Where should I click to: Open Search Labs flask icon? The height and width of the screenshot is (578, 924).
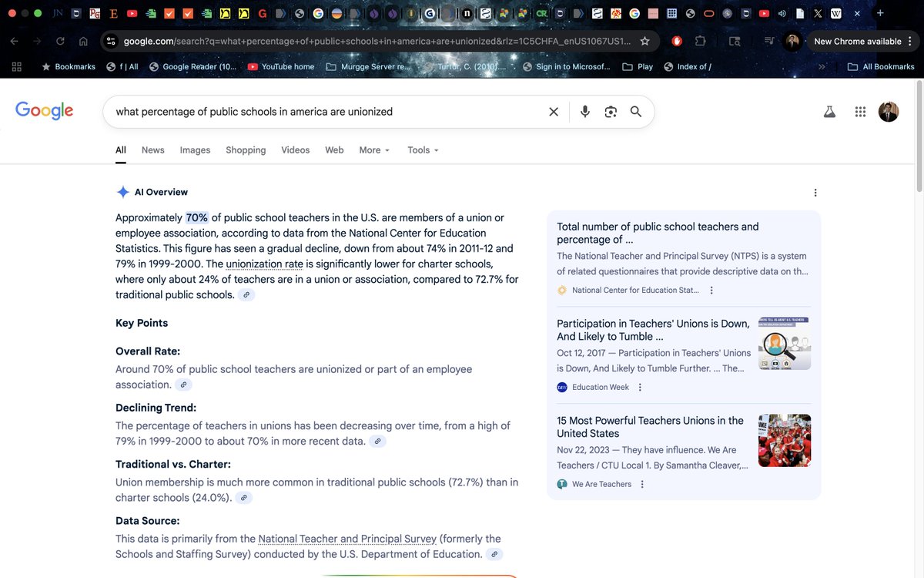point(829,112)
